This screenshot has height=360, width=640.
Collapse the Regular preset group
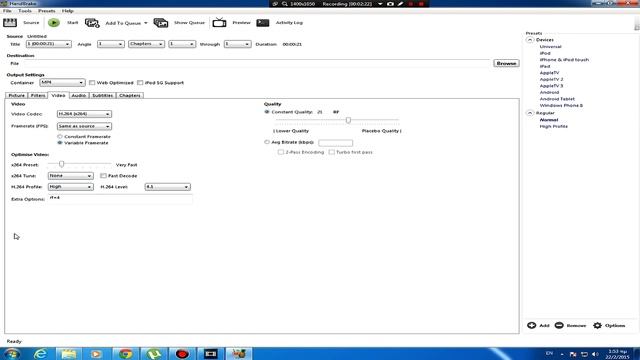tap(530, 113)
